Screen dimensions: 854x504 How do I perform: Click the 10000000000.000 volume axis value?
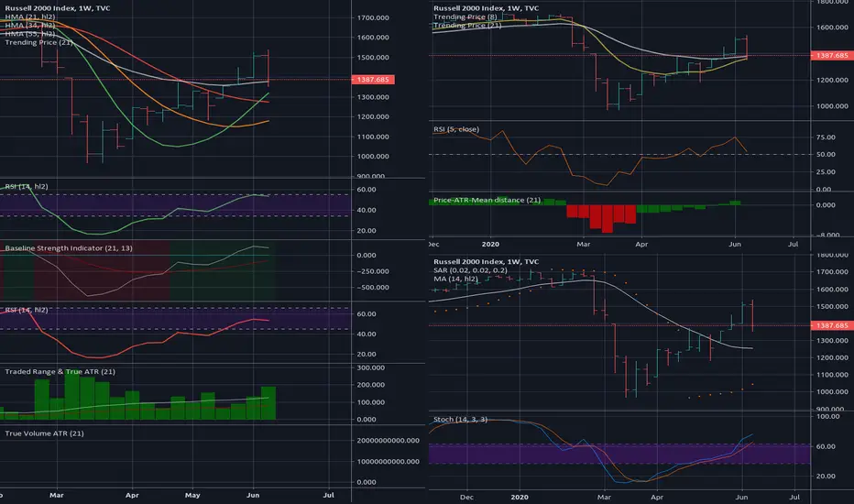coord(389,462)
